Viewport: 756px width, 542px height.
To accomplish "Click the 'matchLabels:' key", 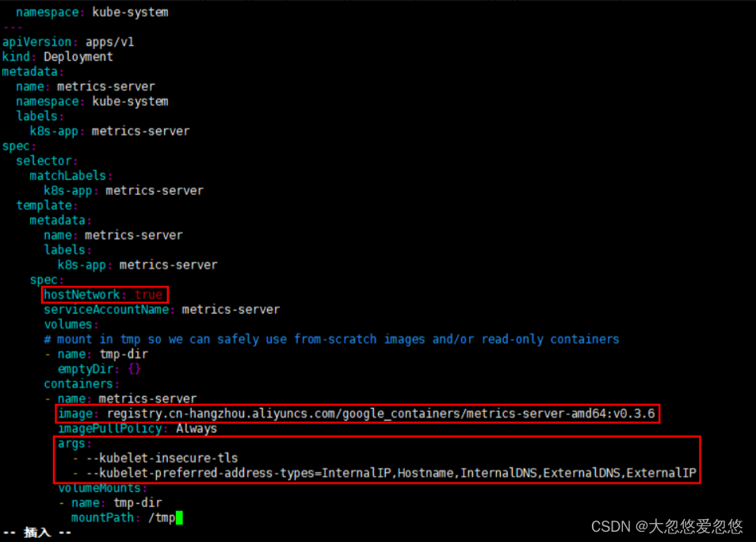I will point(71,176).
